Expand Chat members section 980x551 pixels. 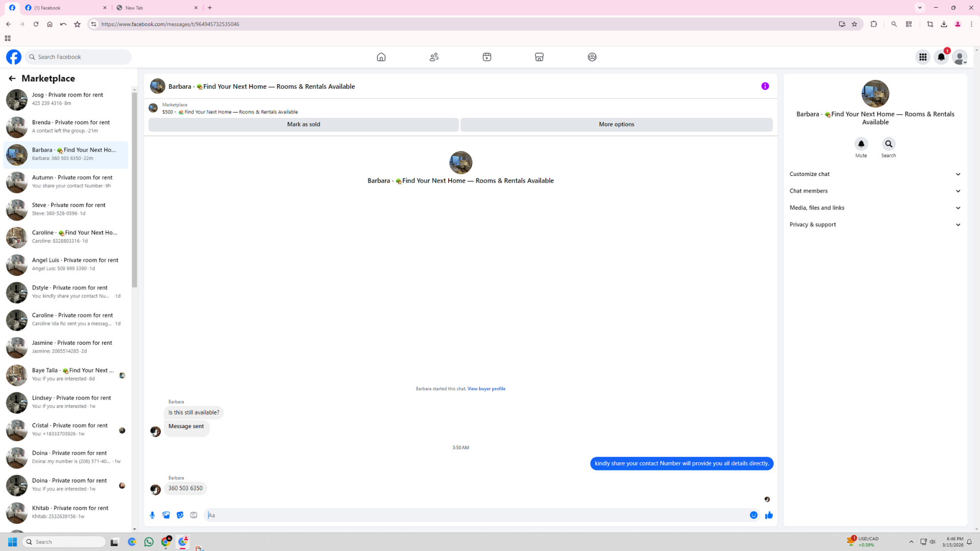[875, 191]
